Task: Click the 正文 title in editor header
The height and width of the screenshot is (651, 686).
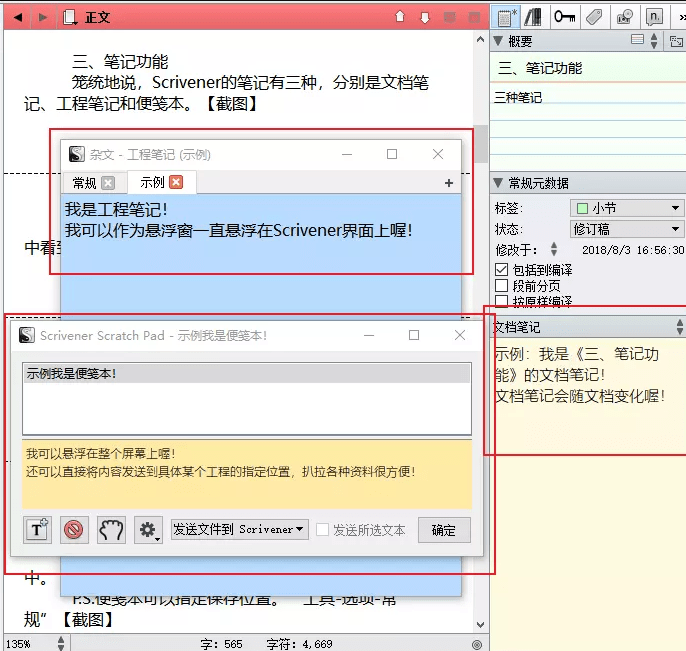Action: point(97,17)
